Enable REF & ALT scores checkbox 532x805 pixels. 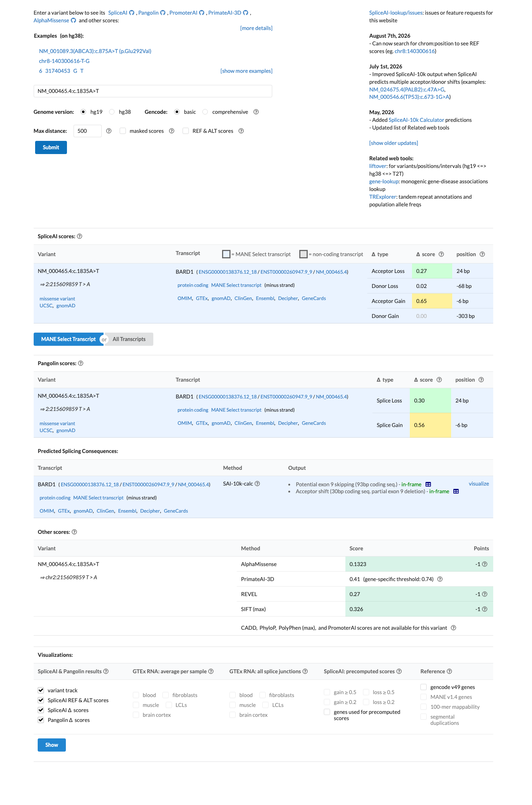[186, 131]
